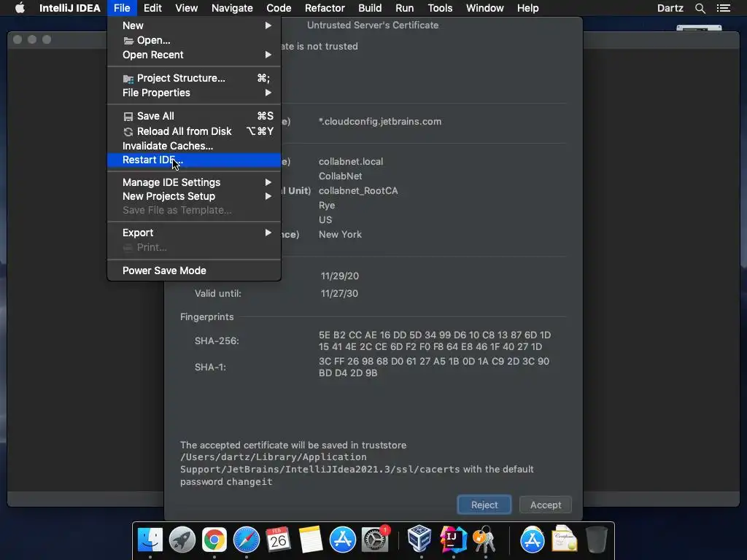Click the CollabNet organization value
Viewport: 747px width, 560px height.
pos(340,176)
